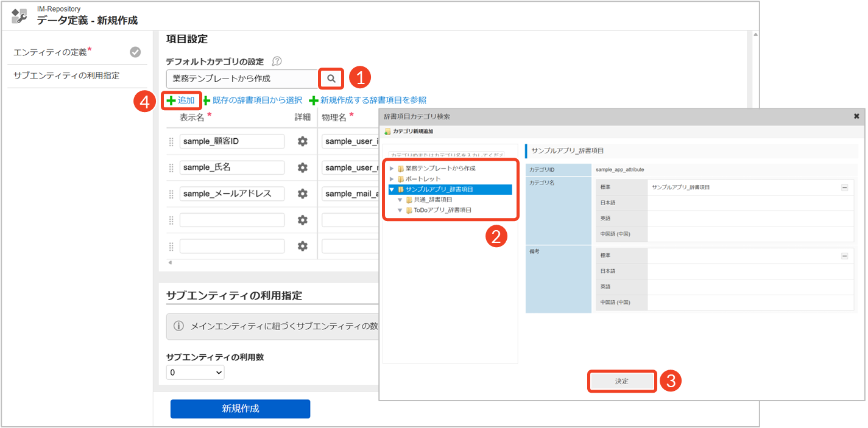Select the エンティティの定義 sidebar item
This screenshot has height=428, width=868.
click(51, 52)
